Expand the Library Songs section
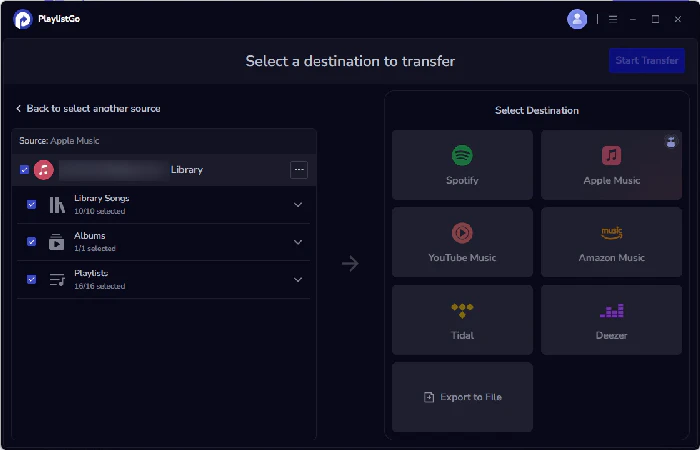The width and height of the screenshot is (700, 450). [297, 205]
